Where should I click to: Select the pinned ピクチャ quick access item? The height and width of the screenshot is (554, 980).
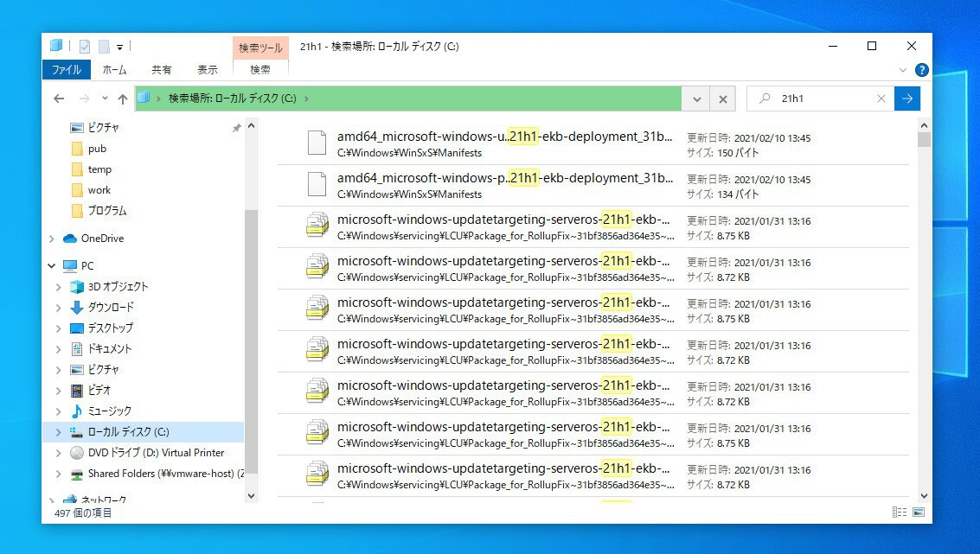point(103,127)
